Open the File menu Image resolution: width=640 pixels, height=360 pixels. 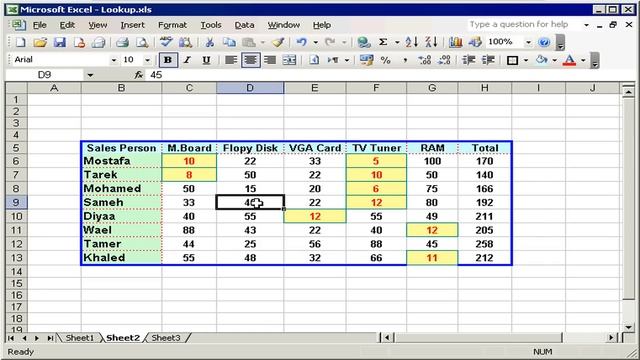40,25
